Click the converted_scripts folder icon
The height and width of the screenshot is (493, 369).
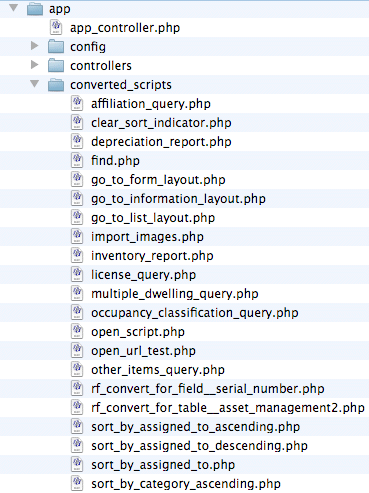pos(56,85)
